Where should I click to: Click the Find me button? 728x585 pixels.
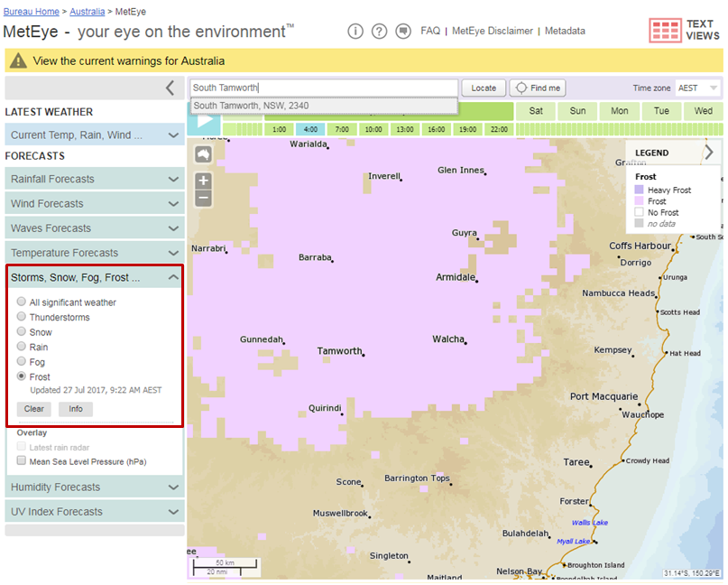click(538, 88)
